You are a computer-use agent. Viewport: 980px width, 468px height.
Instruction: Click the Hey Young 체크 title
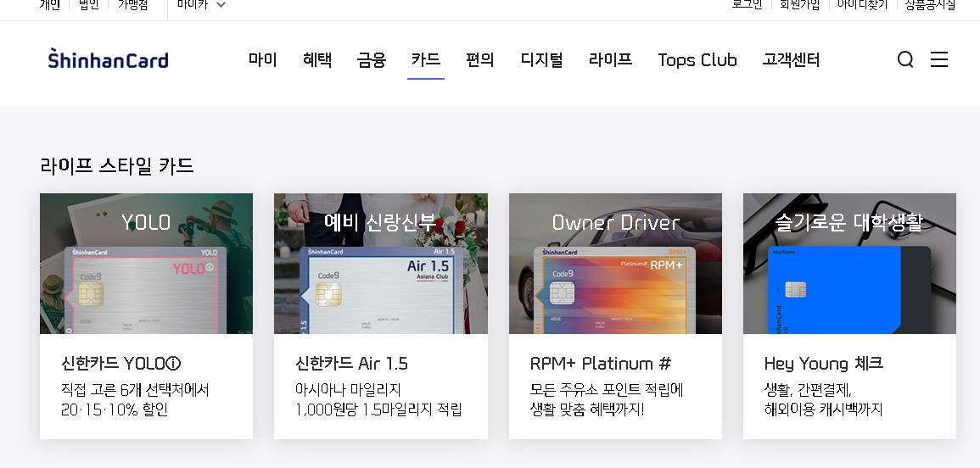tap(823, 363)
